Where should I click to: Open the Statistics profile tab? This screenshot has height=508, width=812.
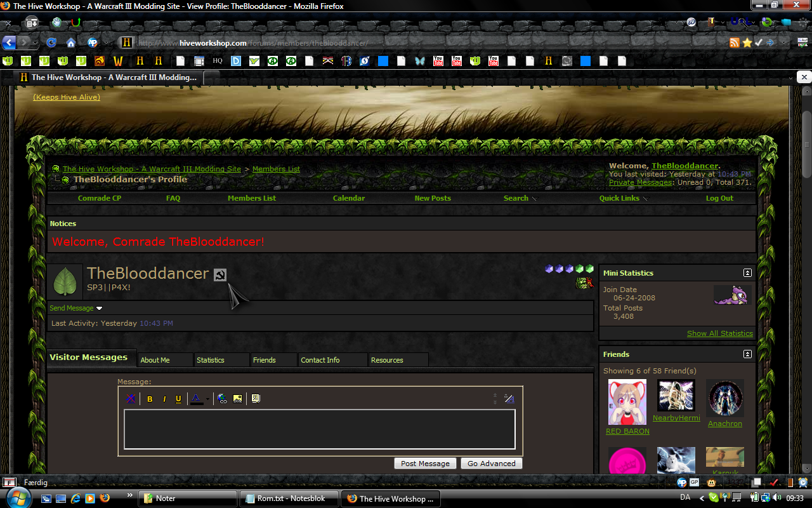click(x=221, y=360)
